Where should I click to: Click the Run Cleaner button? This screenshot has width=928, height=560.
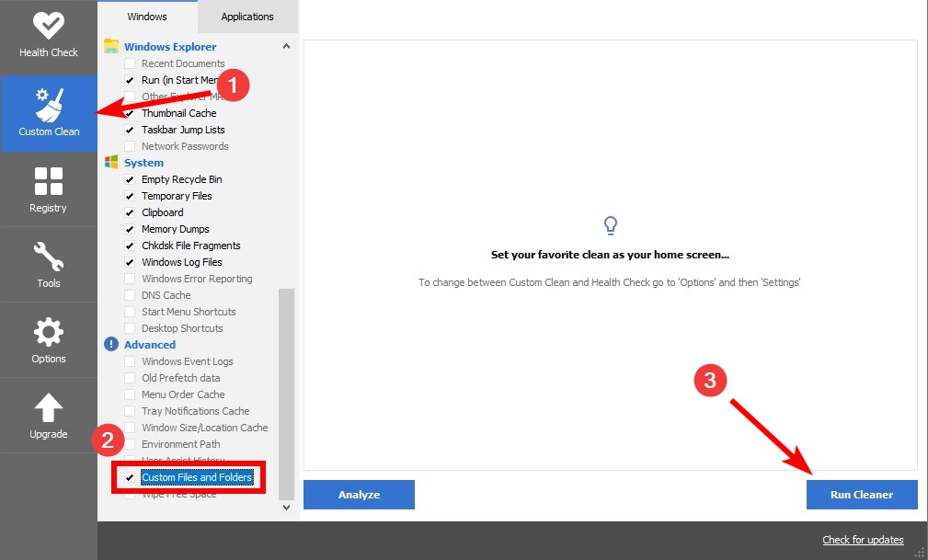coord(862,495)
